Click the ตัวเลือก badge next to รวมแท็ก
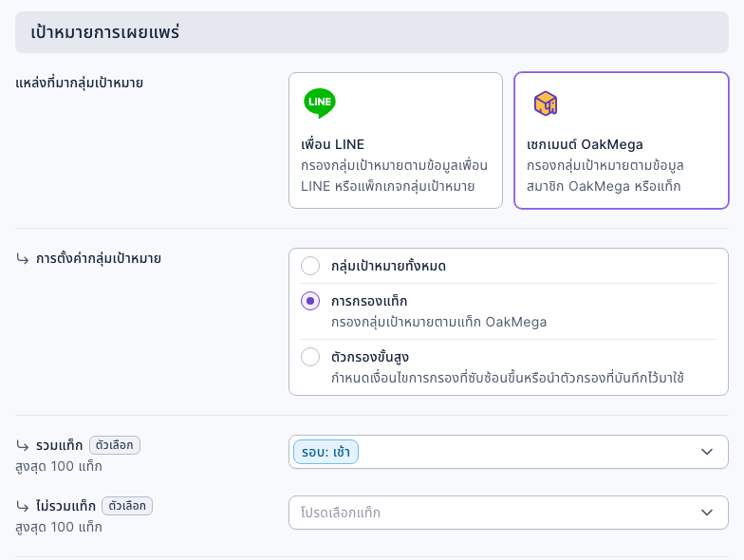Screen dimensions: 744x560 pyautogui.click(x=114, y=445)
